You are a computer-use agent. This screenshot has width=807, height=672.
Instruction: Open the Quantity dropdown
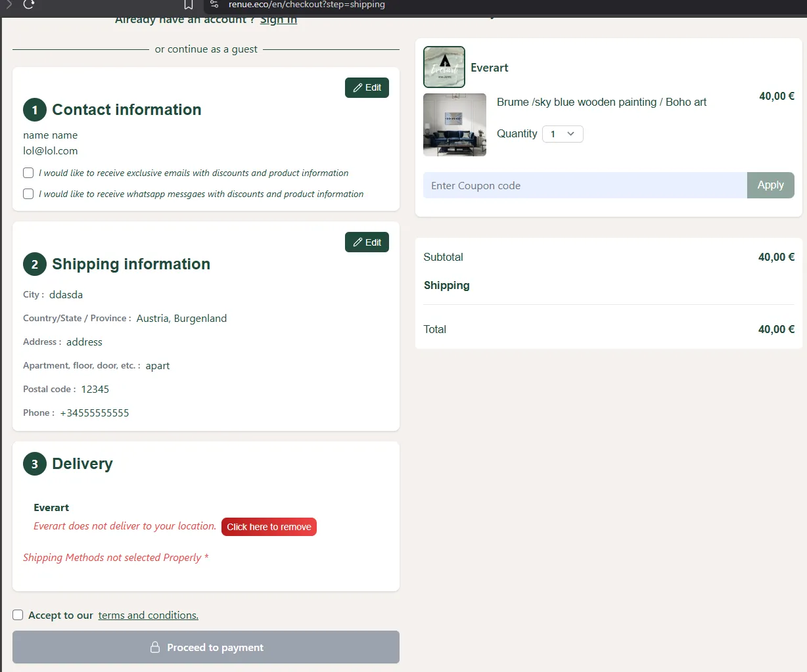563,134
